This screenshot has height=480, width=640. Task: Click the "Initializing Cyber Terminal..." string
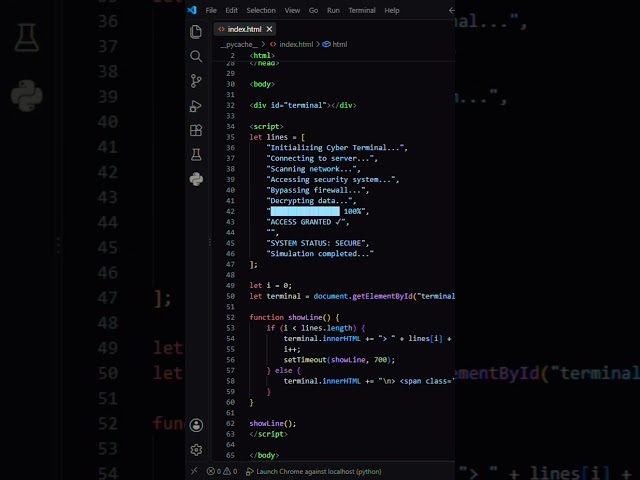click(337, 148)
